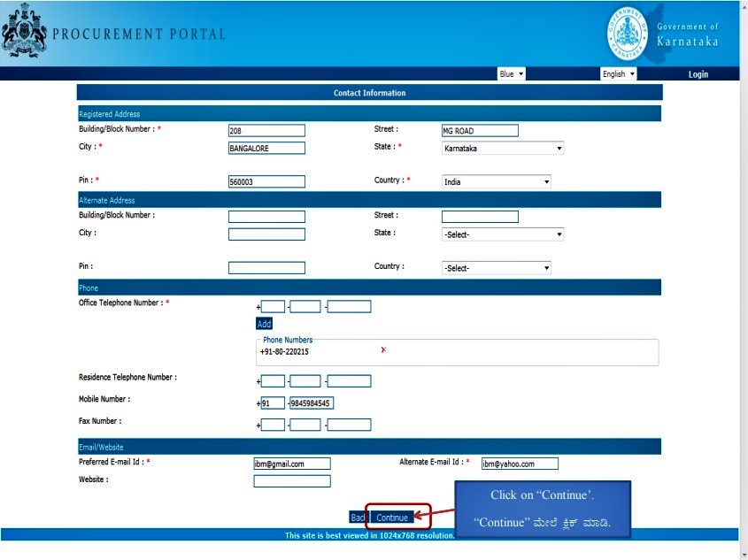Click the Add phone number button
The height and width of the screenshot is (560, 748).
(x=265, y=324)
